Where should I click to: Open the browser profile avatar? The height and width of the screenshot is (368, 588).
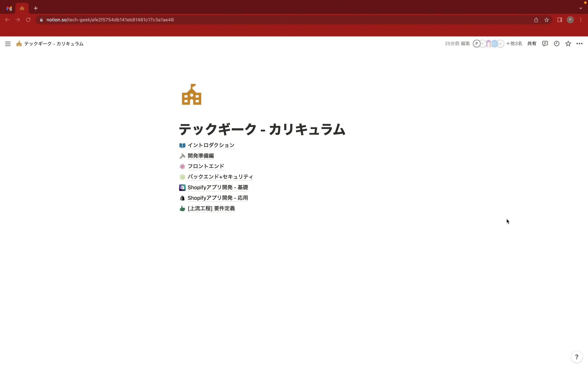point(570,20)
